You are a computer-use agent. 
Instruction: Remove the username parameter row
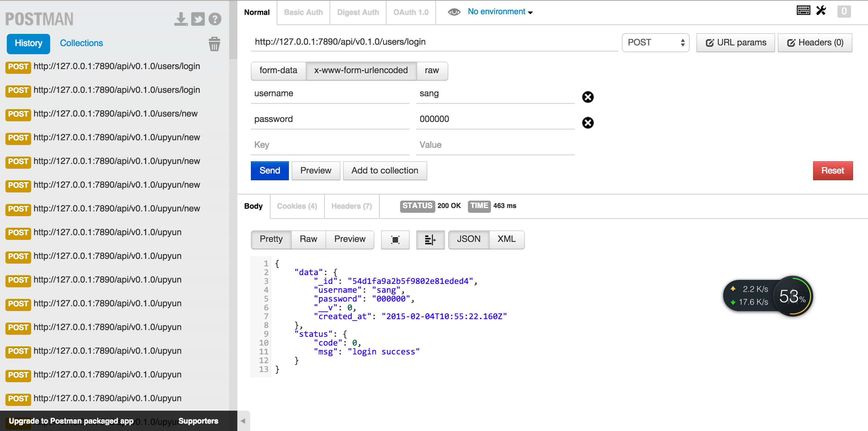click(x=588, y=97)
